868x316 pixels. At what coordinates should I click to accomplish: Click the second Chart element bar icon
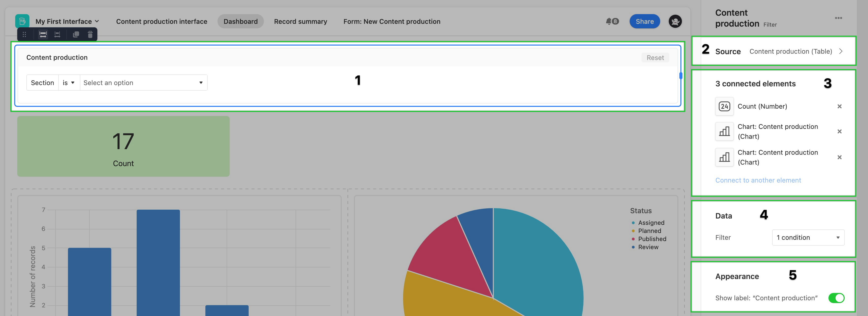coord(724,157)
